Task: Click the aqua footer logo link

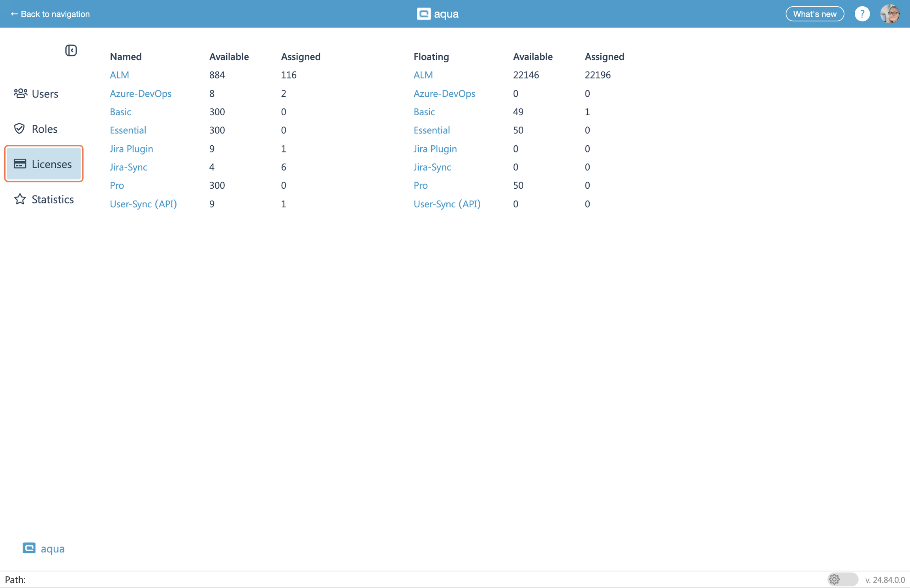Action: [x=44, y=549]
